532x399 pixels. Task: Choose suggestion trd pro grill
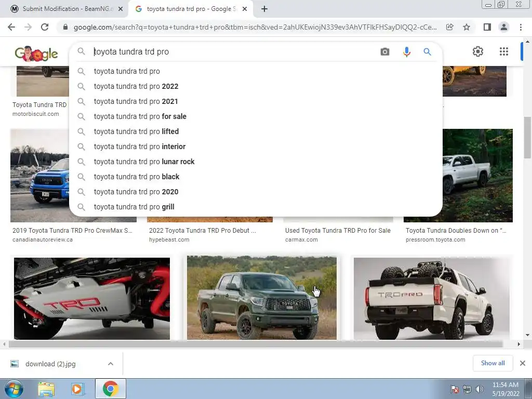point(256,207)
